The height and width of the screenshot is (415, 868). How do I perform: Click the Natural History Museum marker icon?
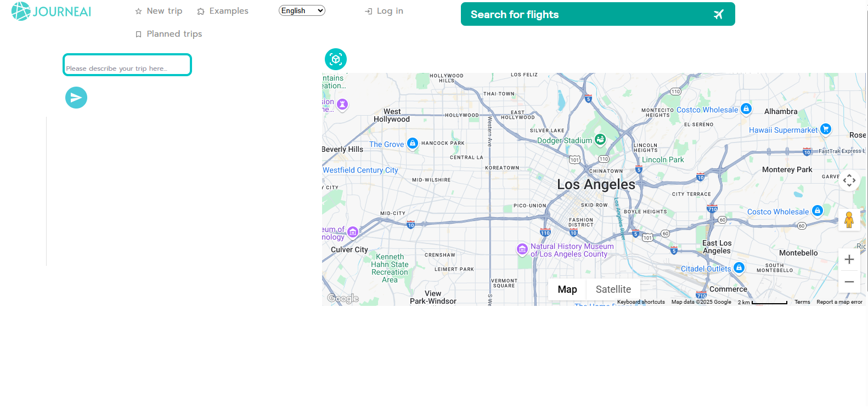tap(522, 249)
